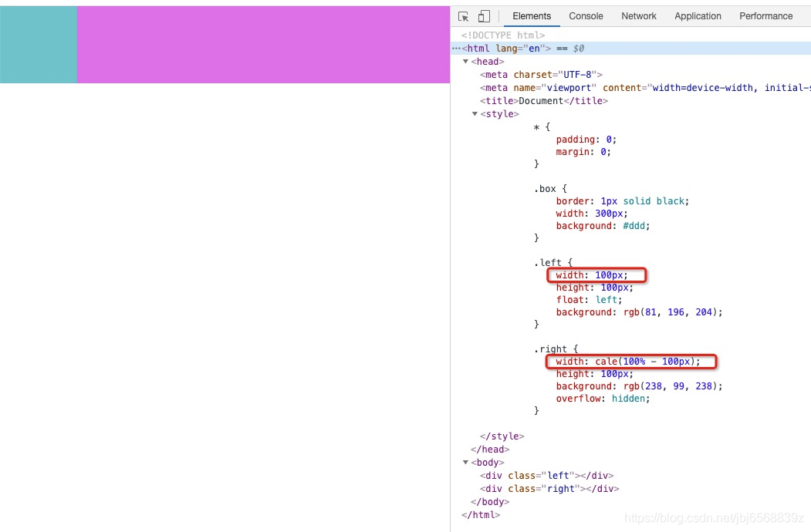Switch to the Elements tab
811x532 pixels.
(x=532, y=16)
